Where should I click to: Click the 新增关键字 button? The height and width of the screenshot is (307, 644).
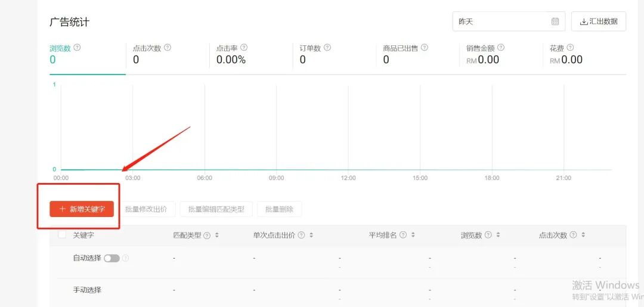tap(82, 209)
